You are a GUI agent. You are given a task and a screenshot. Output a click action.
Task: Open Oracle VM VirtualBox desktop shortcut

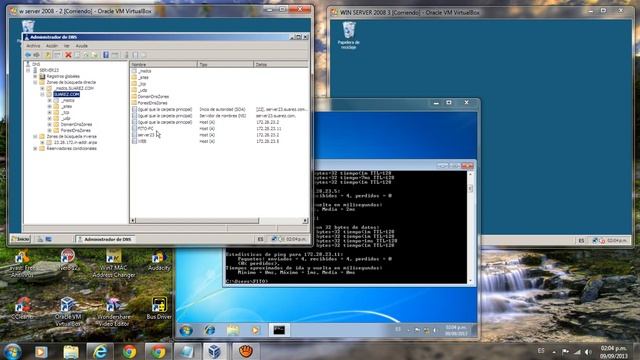pos(67,312)
